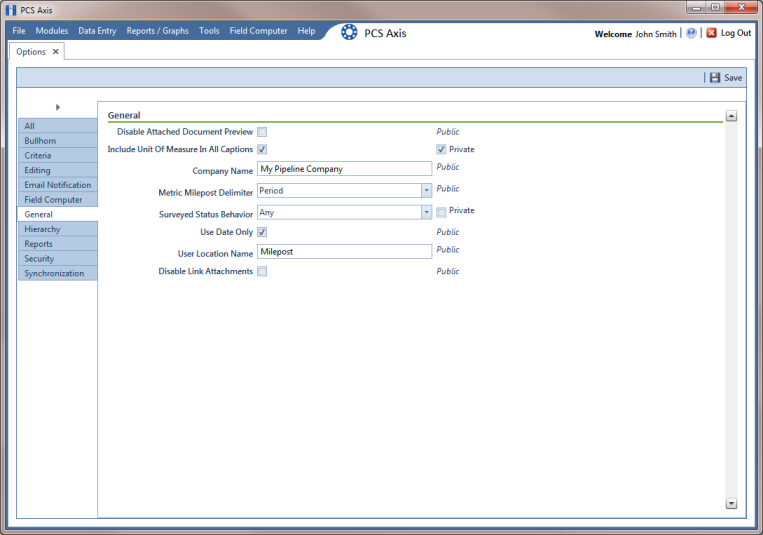Viewport: 763px width, 535px height.
Task: Select the Security category
Action: coord(57,258)
